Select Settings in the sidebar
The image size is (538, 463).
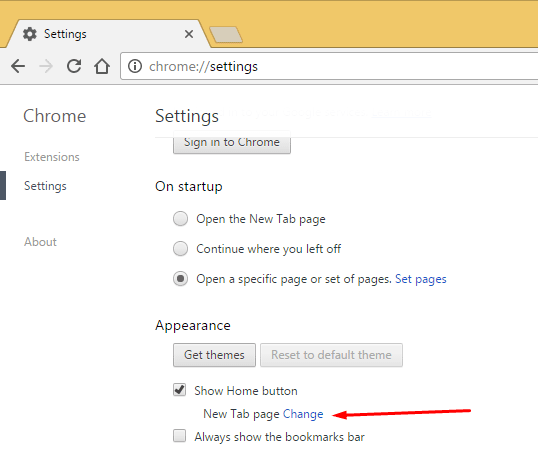tap(45, 186)
